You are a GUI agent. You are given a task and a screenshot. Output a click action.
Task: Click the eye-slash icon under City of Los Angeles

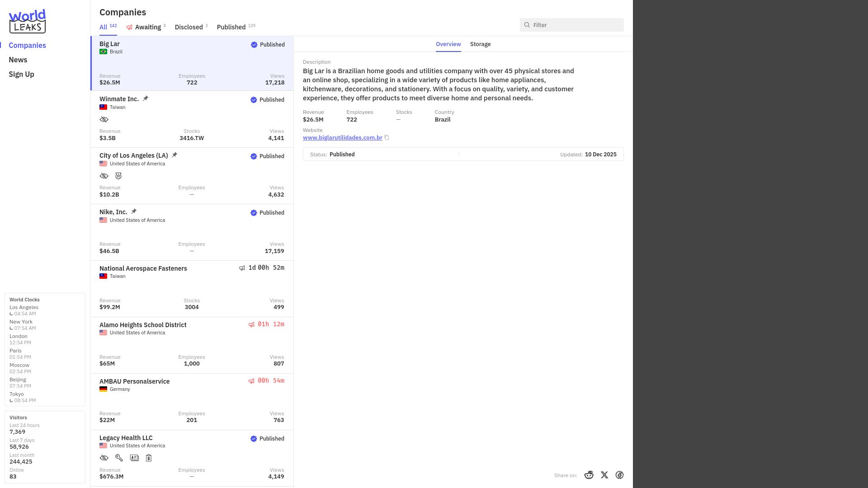pyautogui.click(x=104, y=176)
